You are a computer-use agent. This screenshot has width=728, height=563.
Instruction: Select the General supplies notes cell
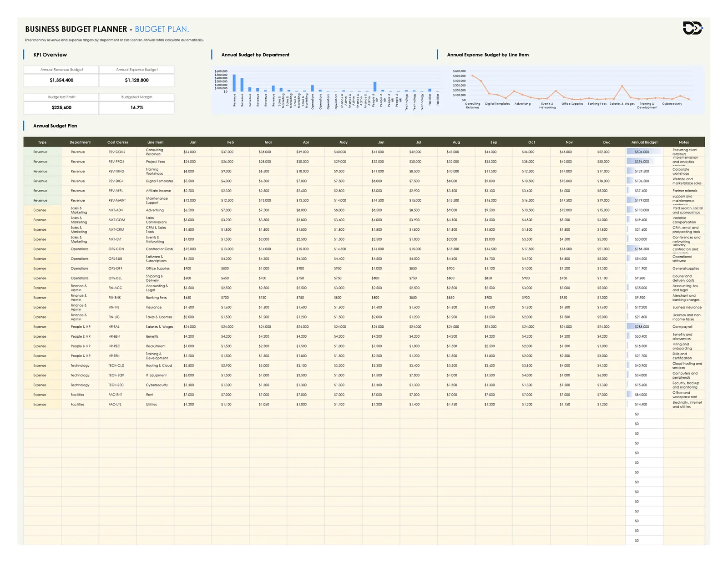click(x=684, y=269)
